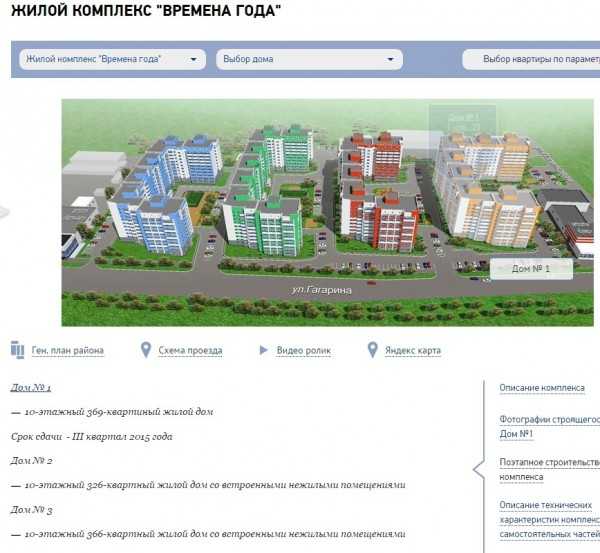Click the Дом № 1 label on the site plan

[530, 268]
